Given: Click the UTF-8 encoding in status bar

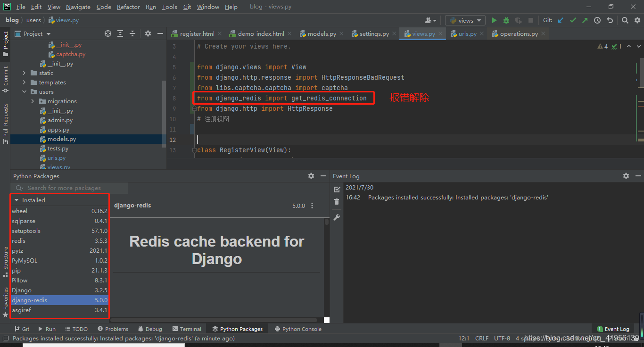Looking at the screenshot, I should (x=502, y=339).
